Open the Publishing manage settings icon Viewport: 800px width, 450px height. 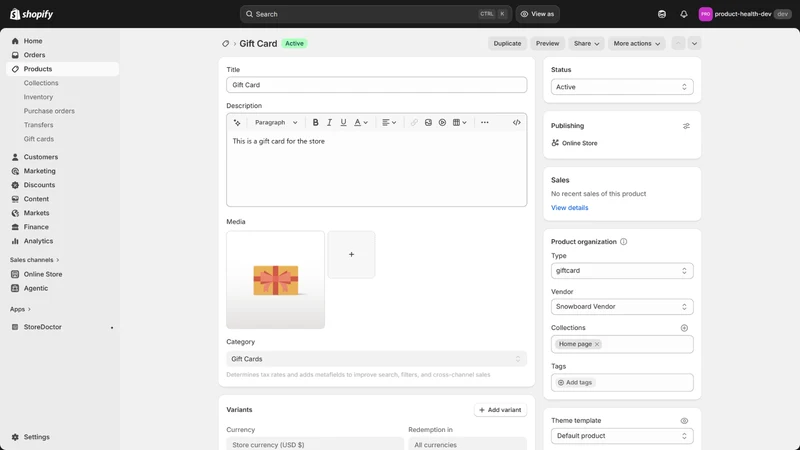tap(686, 126)
